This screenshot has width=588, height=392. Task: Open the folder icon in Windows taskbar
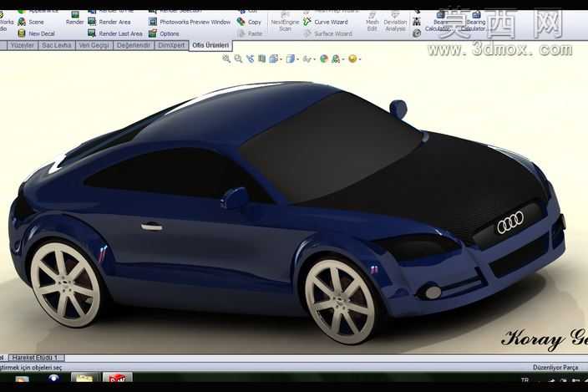(84, 378)
